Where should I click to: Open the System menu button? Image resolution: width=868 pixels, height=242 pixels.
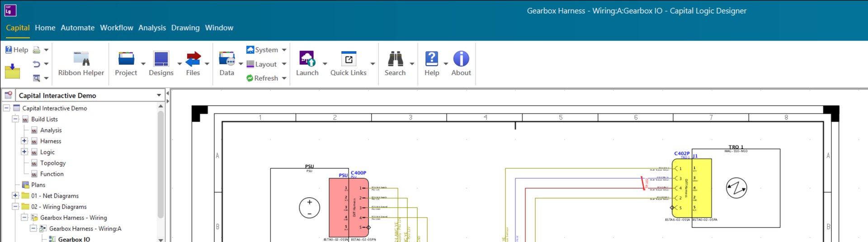[266, 50]
